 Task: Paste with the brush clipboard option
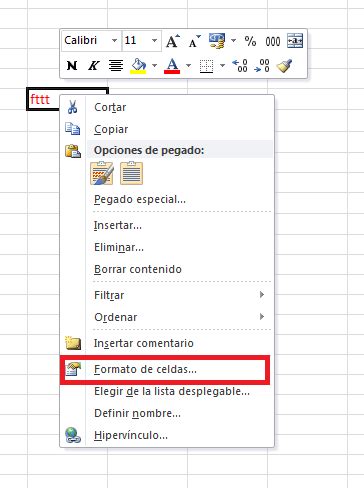pyautogui.click(x=102, y=173)
